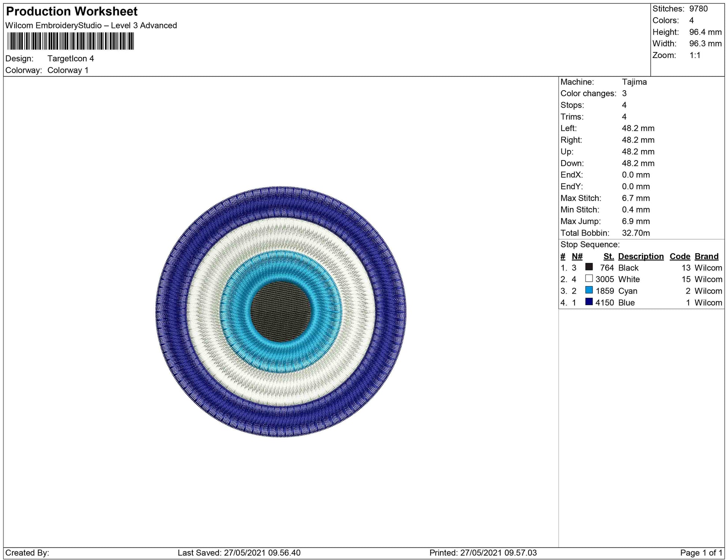728x560 pixels.
Task: Click the White color swatch in stop sequence
Action: tap(589, 278)
